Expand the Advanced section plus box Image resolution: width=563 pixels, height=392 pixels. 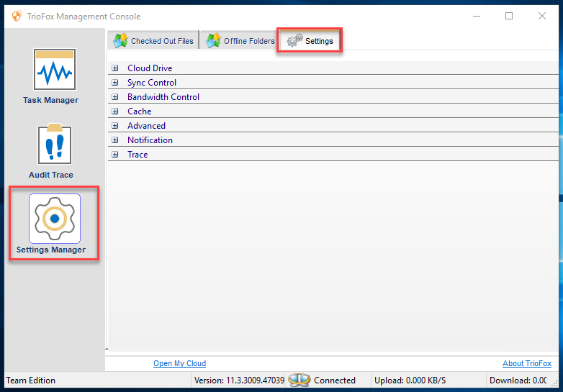115,126
